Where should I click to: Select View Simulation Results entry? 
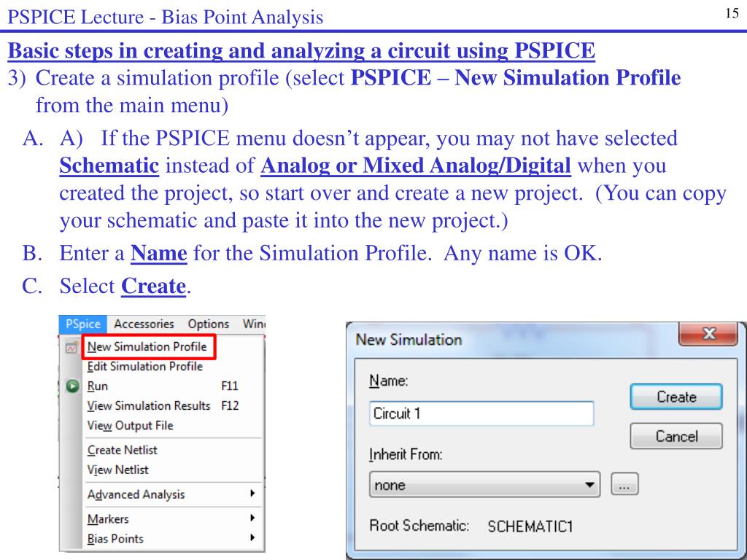149,405
